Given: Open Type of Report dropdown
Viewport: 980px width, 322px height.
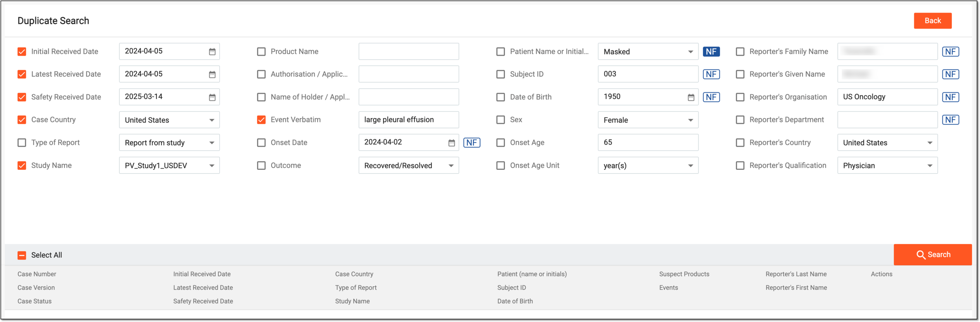Looking at the screenshot, I should 169,142.
